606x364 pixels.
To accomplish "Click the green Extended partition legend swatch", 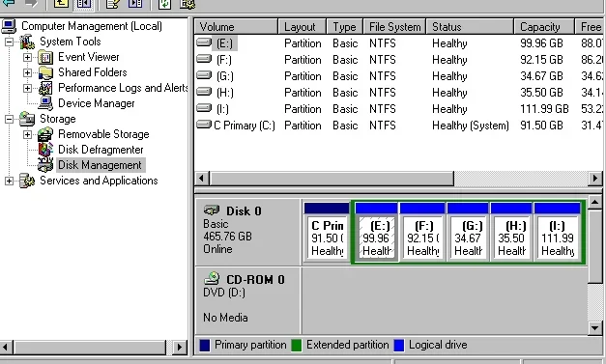I will 297,345.
